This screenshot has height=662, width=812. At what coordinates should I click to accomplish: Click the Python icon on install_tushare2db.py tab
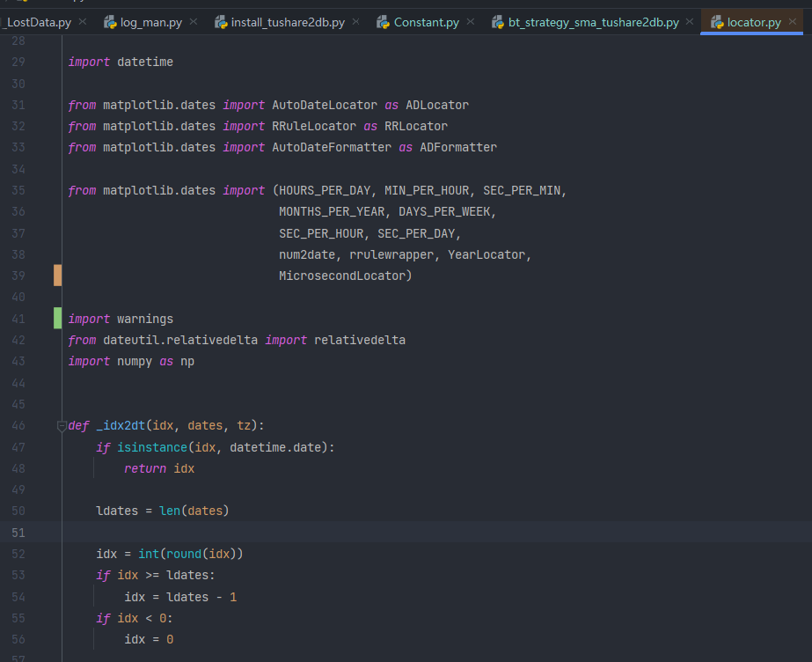221,22
